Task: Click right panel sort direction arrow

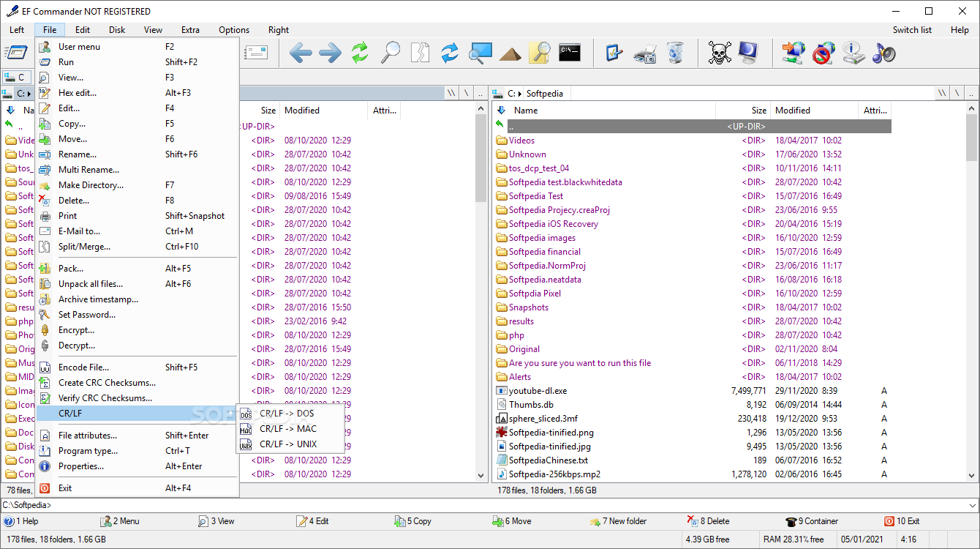Action: [x=501, y=111]
